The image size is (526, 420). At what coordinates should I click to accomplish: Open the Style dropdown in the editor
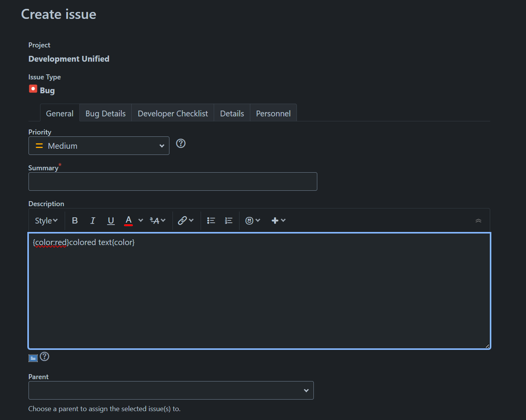tap(46, 220)
